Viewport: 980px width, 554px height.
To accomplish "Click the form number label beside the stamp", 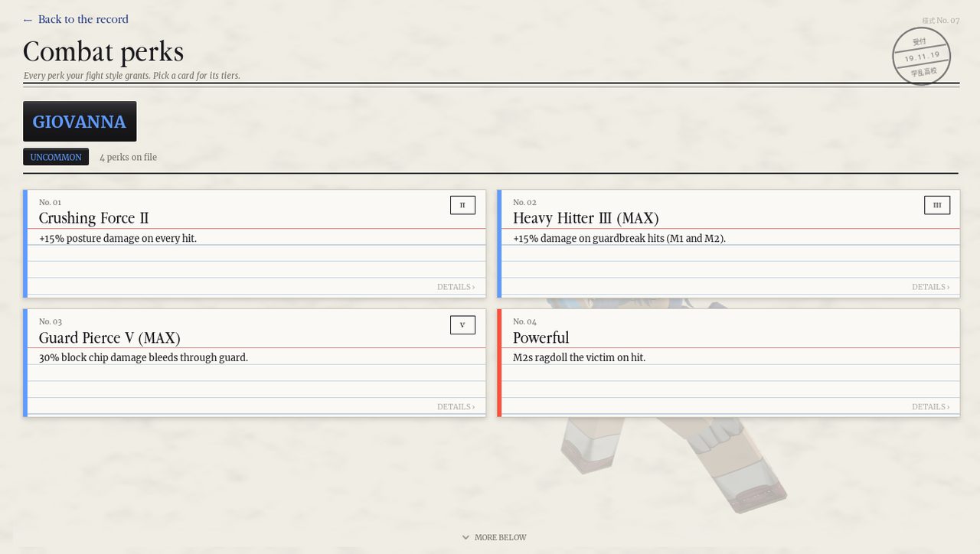I will (940, 21).
